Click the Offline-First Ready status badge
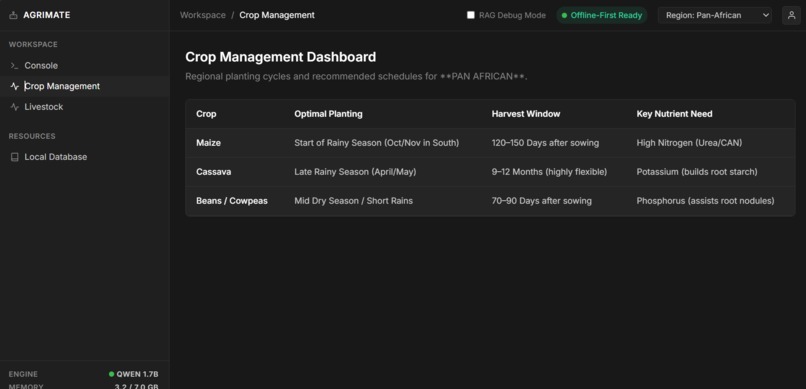The width and height of the screenshot is (806, 389). pos(601,15)
